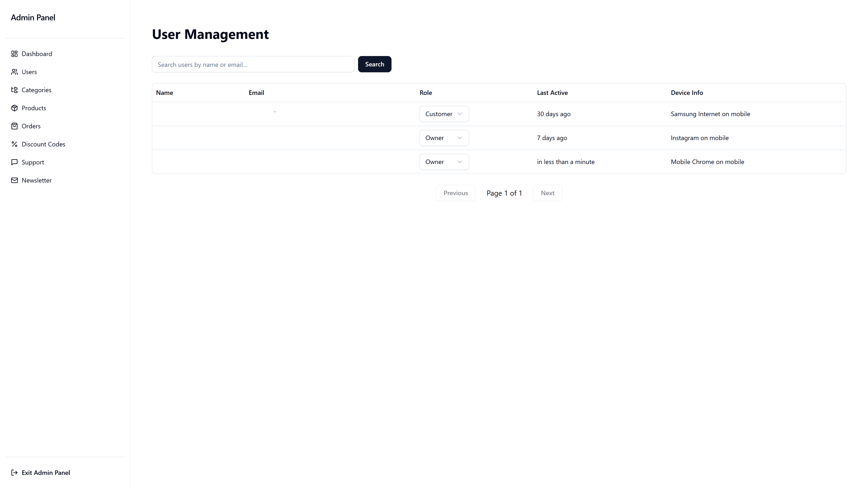Open the Dashboard menu item
This screenshot has height=488, width=868.
tap(65, 54)
